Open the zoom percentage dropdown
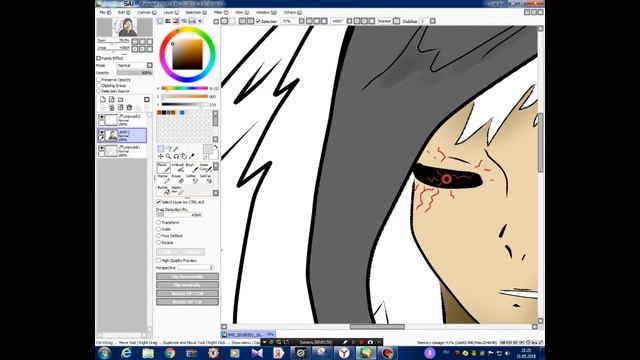This screenshot has height=360, width=640. 301,21
